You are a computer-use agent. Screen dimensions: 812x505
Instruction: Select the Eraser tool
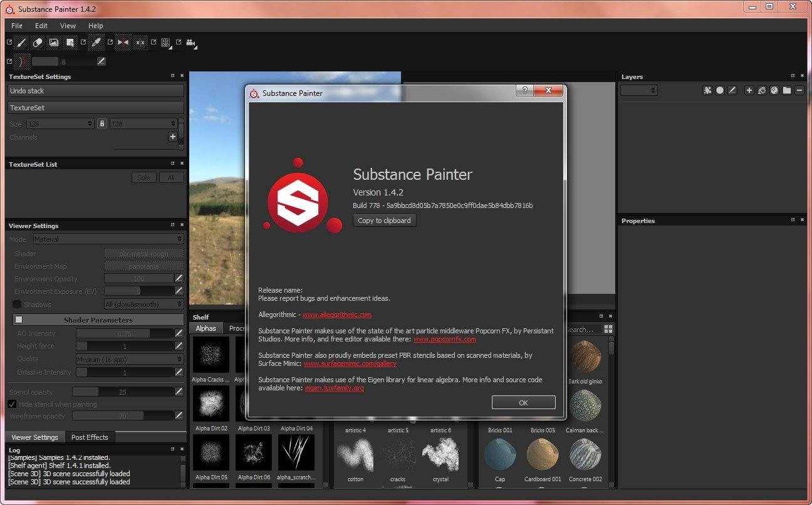tap(38, 43)
